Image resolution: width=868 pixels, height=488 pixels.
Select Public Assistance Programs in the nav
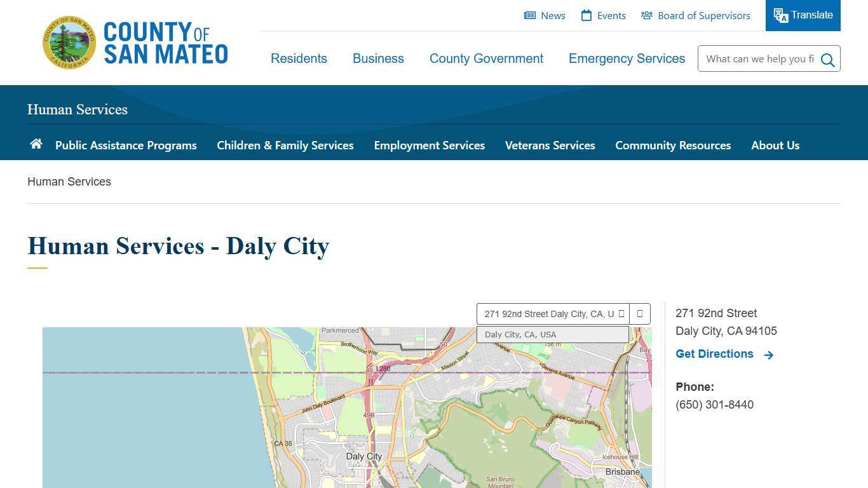[x=126, y=146]
